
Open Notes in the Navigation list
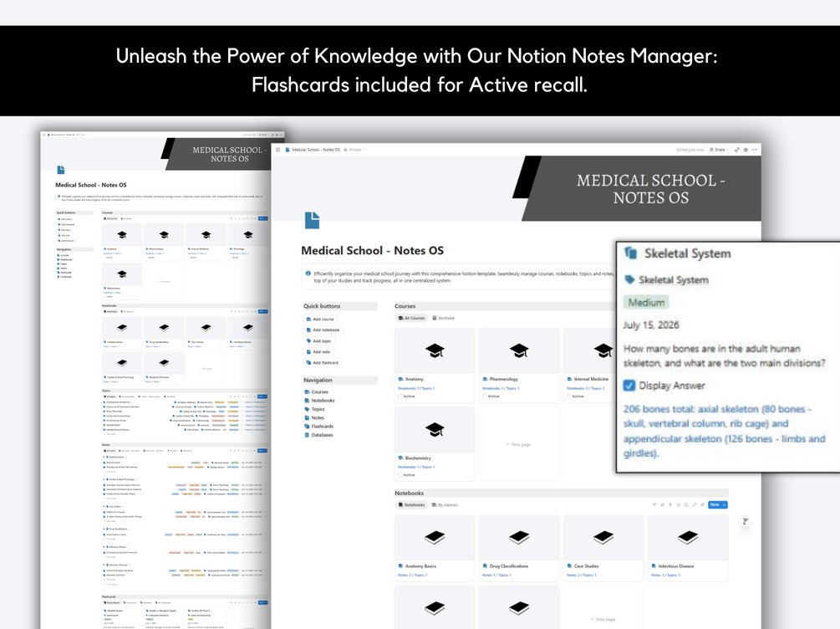click(x=314, y=417)
